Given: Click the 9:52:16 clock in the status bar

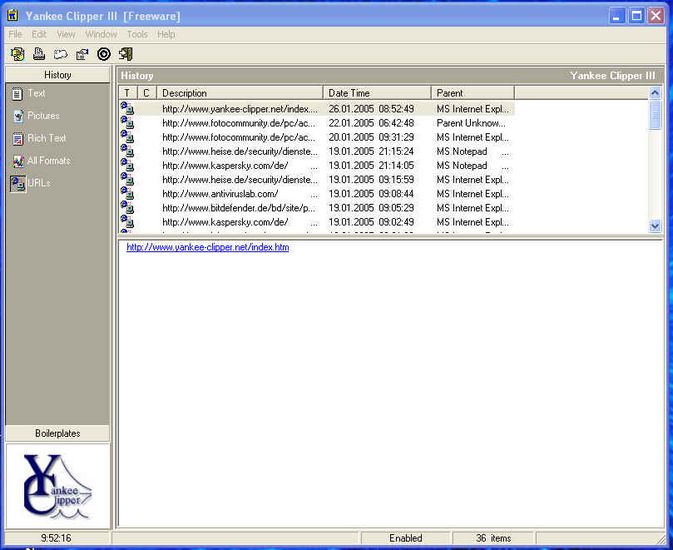Looking at the screenshot, I should click(56, 538).
